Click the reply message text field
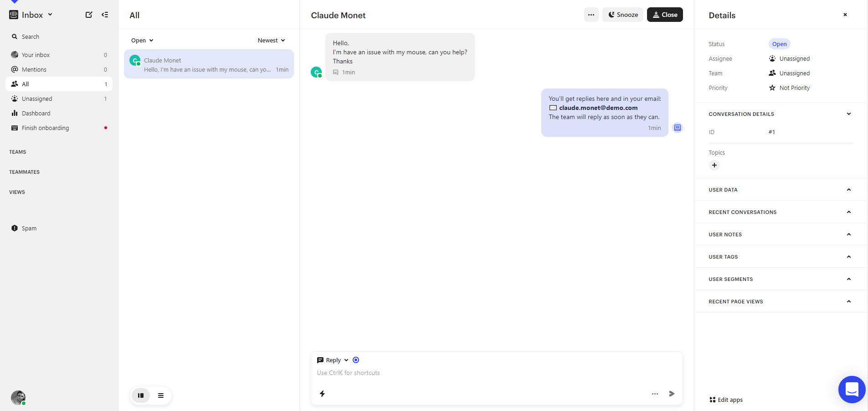Image resolution: width=868 pixels, height=411 pixels. pyautogui.click(x=496, y=373)
